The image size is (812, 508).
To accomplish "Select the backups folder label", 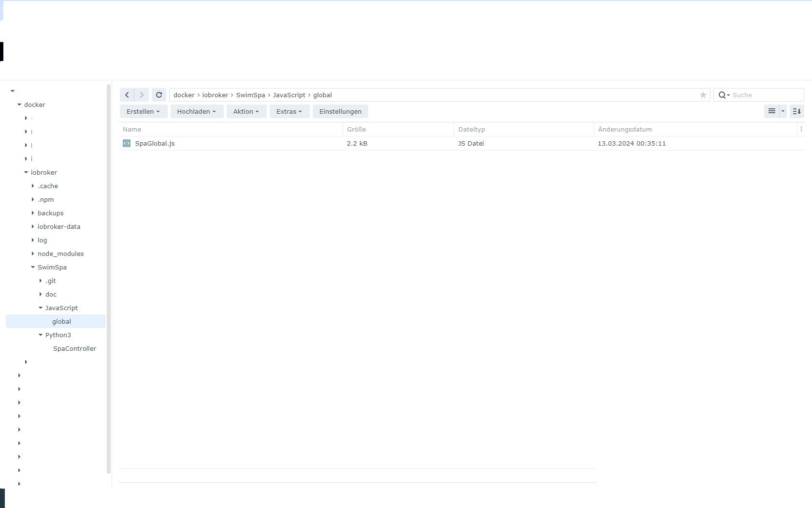I will pyautogui.click(x=50, y=213).
